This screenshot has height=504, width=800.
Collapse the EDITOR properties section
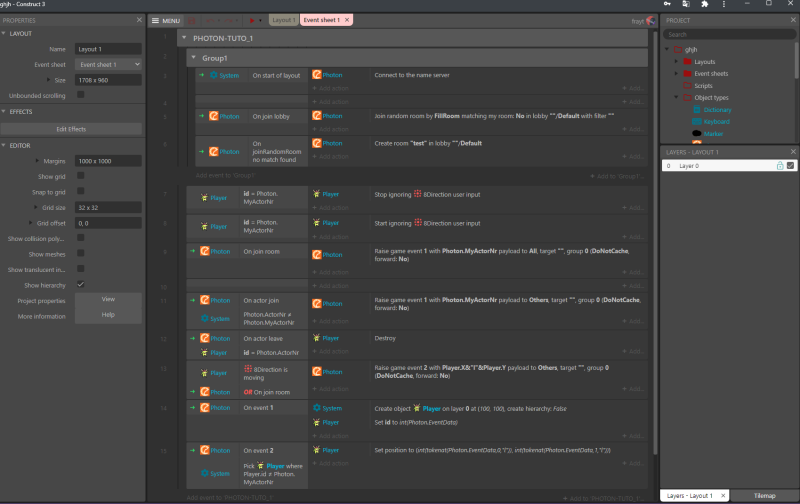(x=4, y=145)
